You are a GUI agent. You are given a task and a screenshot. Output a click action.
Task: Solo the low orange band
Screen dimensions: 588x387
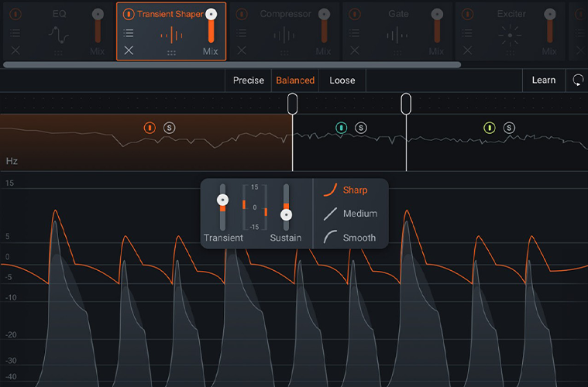(x=169, y=128)
